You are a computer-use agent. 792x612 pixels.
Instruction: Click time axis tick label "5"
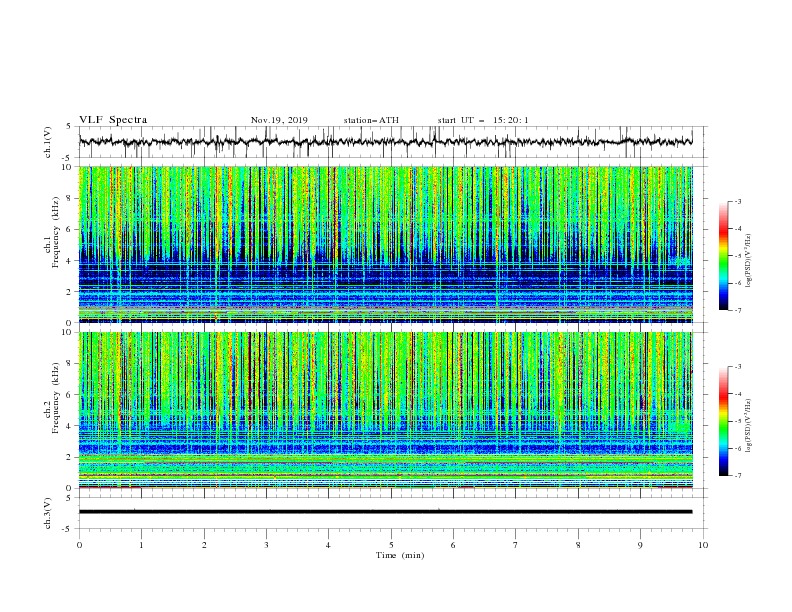(391, 545)
